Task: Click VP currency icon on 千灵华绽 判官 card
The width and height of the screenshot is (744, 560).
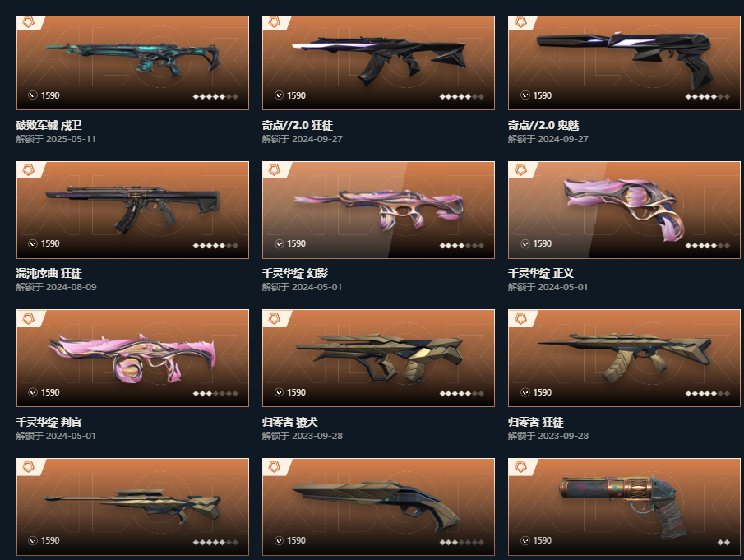Action: click(x=33, y=392)
